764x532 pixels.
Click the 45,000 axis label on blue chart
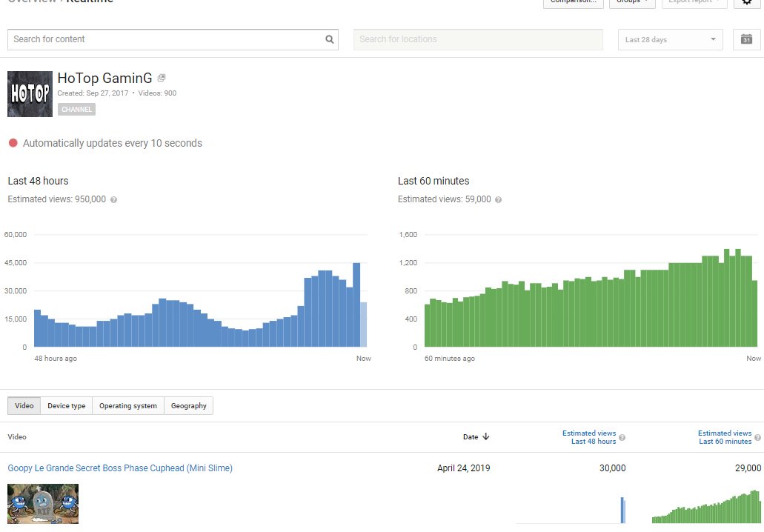[x=16, y=262]
